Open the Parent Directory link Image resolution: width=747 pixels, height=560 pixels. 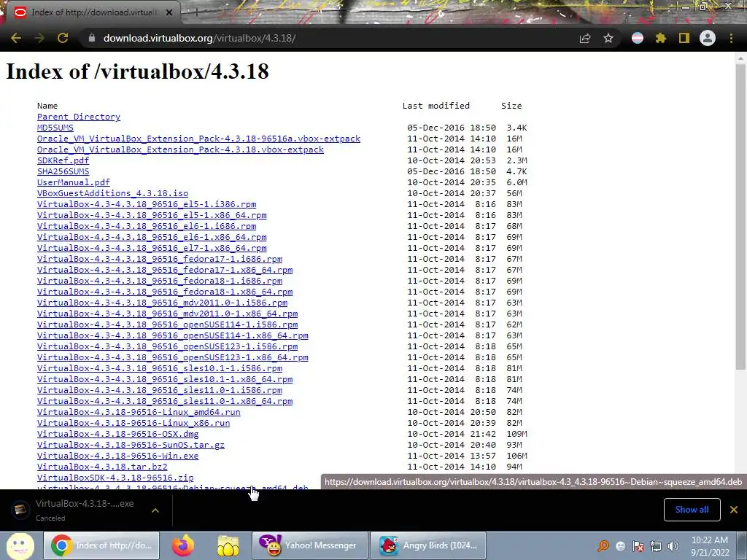(79, 117)
